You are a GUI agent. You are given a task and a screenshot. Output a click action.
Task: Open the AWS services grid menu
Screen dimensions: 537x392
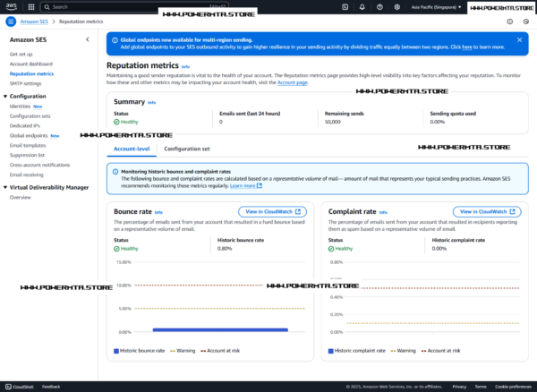[x=31, y=7]
